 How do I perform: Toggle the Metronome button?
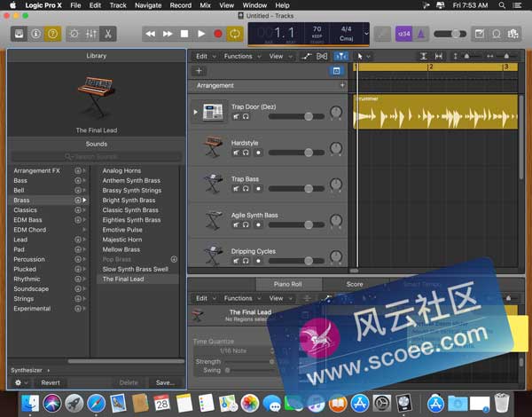click(420, 34)
